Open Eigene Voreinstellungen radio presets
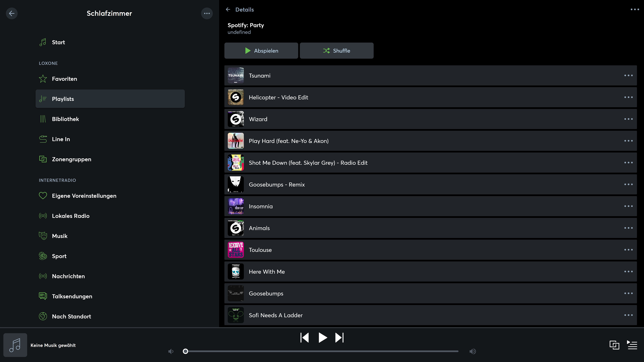The width and height of the screenshot is (644, 362). point(110,196)
